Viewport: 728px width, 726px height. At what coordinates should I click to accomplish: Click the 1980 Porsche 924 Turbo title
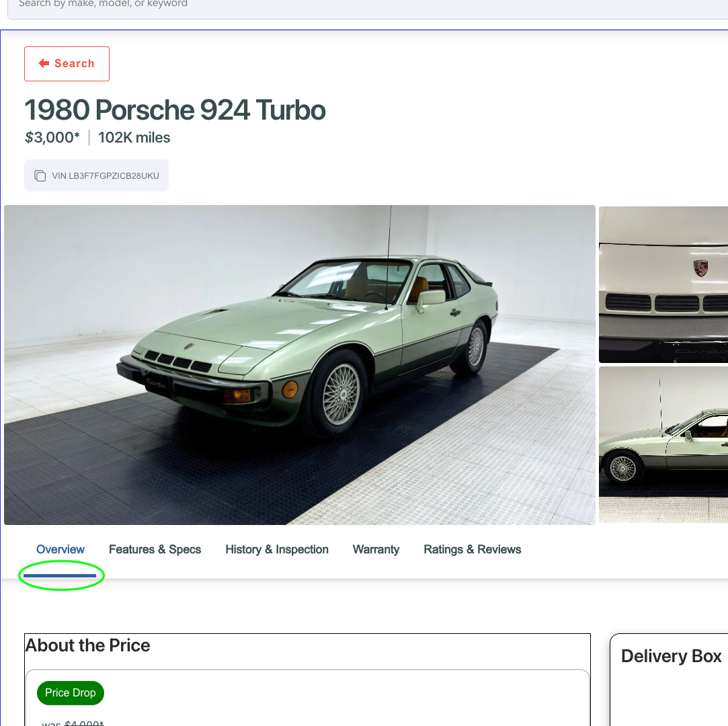[175, 110]
